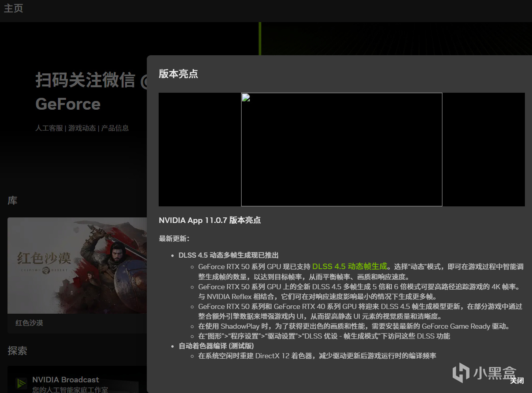
Task: Click the 库 section heading
Action: pos(12,200)
